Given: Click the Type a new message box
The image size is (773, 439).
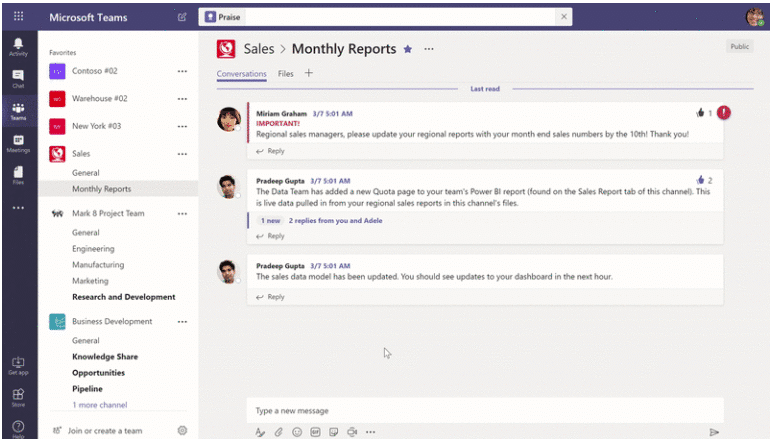Looking at the screenshot, I should coord(485,410).
